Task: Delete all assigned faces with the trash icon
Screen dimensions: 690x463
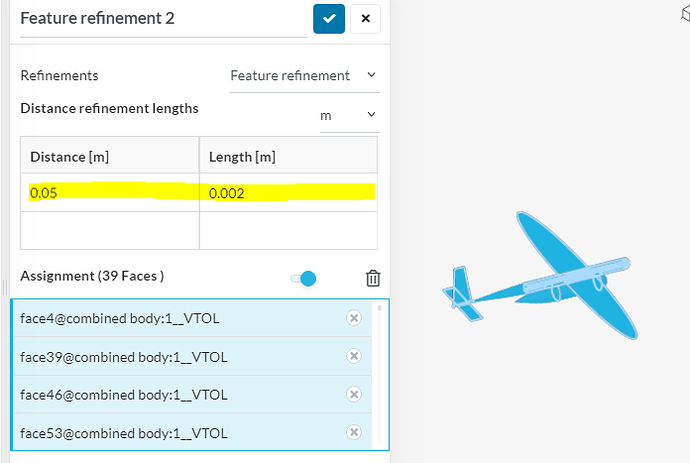Action: click(372, 279)
